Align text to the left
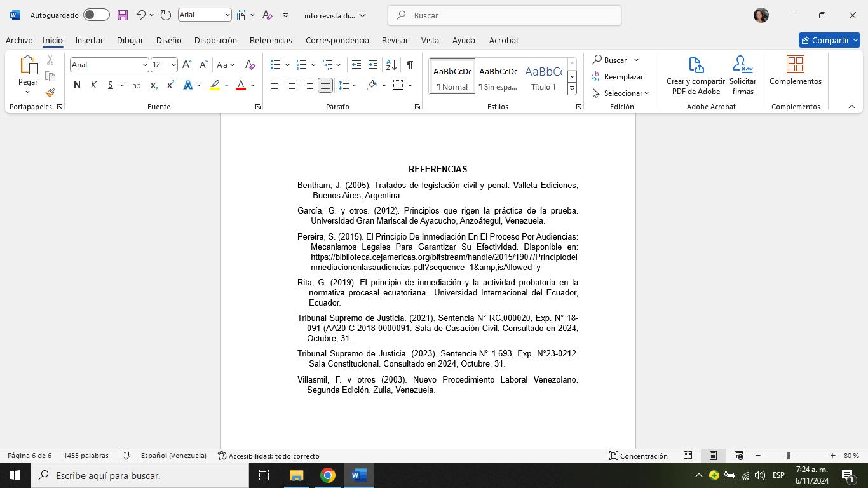Screen dimensions: 868x488 point(276,85)
